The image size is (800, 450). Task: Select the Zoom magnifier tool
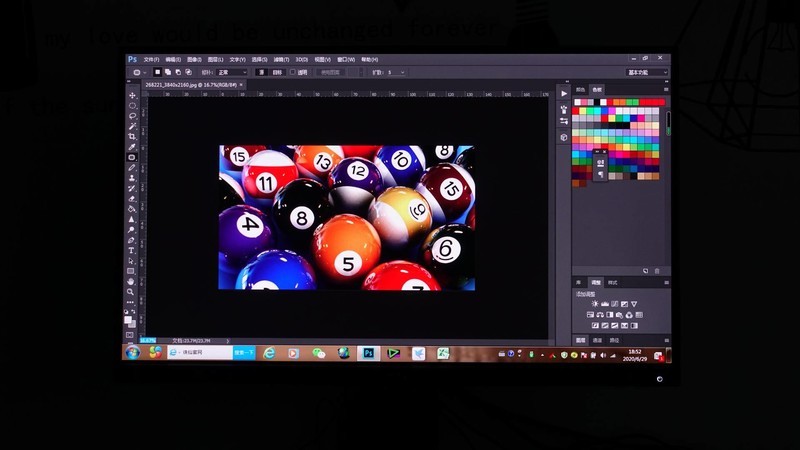[x=131, y=292]
